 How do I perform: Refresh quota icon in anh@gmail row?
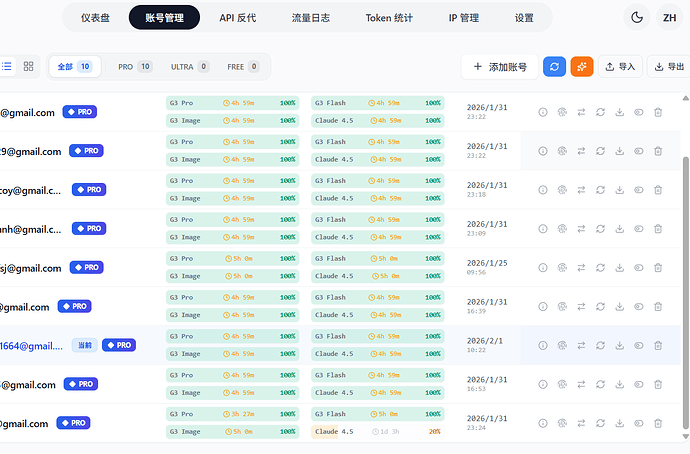[600, 229]
